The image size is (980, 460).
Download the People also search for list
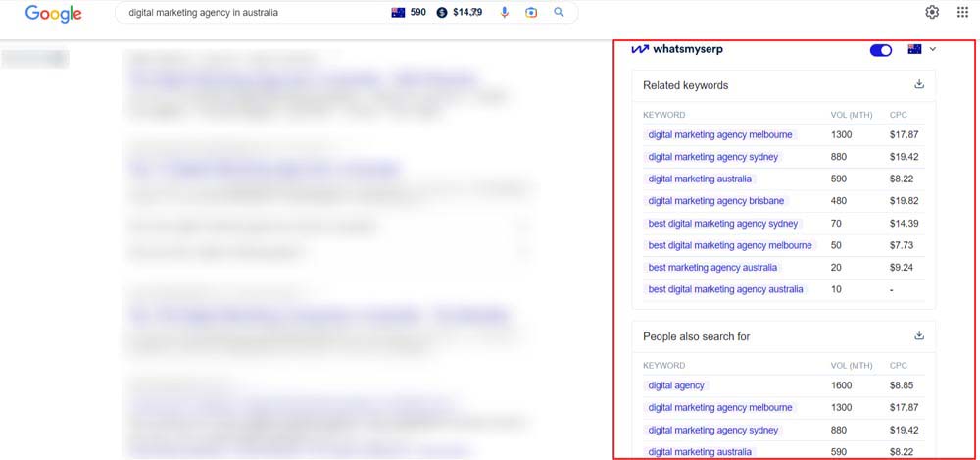click(x=919, y=335)
